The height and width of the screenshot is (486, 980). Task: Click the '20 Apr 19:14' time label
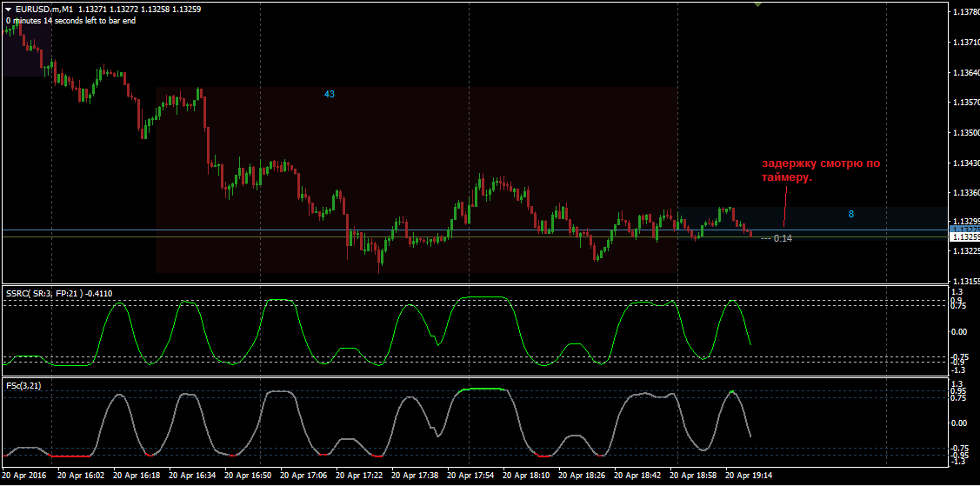tap(749, 476)
